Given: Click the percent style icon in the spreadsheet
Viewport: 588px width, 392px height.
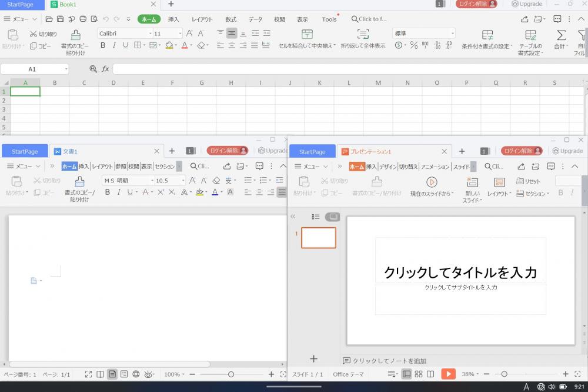Looking at the screenshot, I should pyautogui.click(x=413, y=45).
